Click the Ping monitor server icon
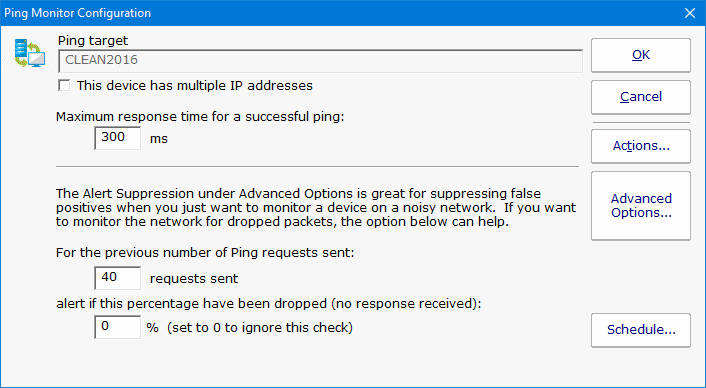The image size is (706, 388). (x=29, y=53)
